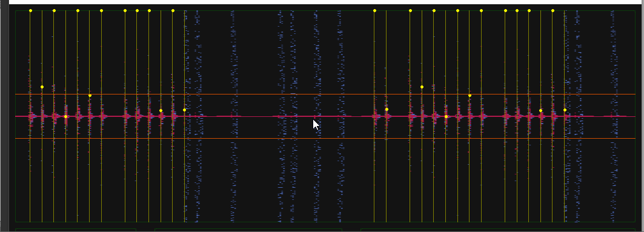644x232 pixels.
Task: Click highest mid-waveform yellow dot in left burst group
Action: click(42, 87)
